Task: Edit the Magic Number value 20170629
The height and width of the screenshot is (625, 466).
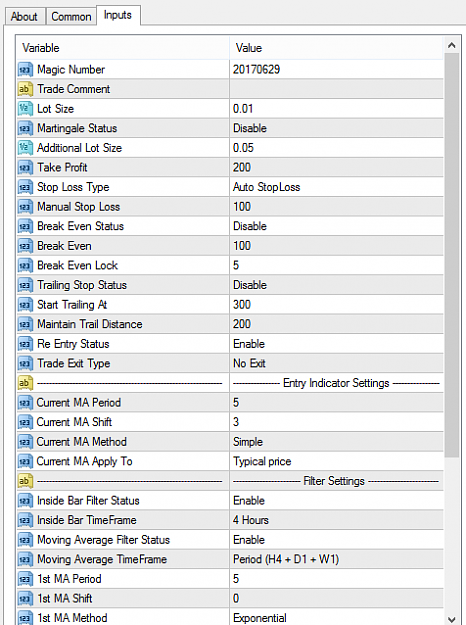Action: [x=336, y=70]
